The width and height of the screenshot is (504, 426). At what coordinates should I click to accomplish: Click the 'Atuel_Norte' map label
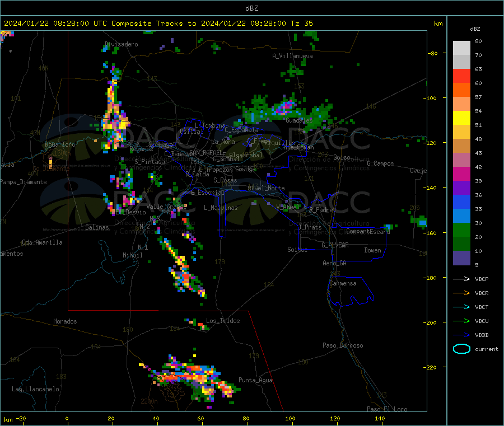(266, 188)
